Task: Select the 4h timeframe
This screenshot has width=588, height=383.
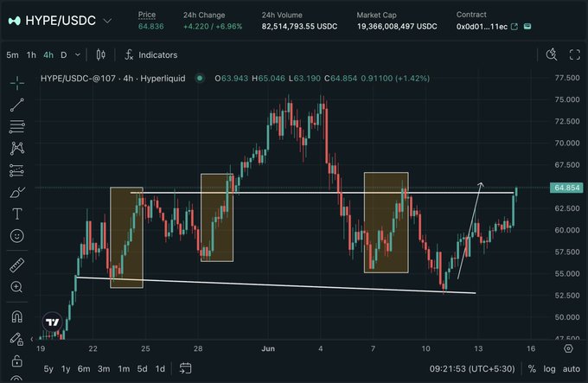Action: 48,55
